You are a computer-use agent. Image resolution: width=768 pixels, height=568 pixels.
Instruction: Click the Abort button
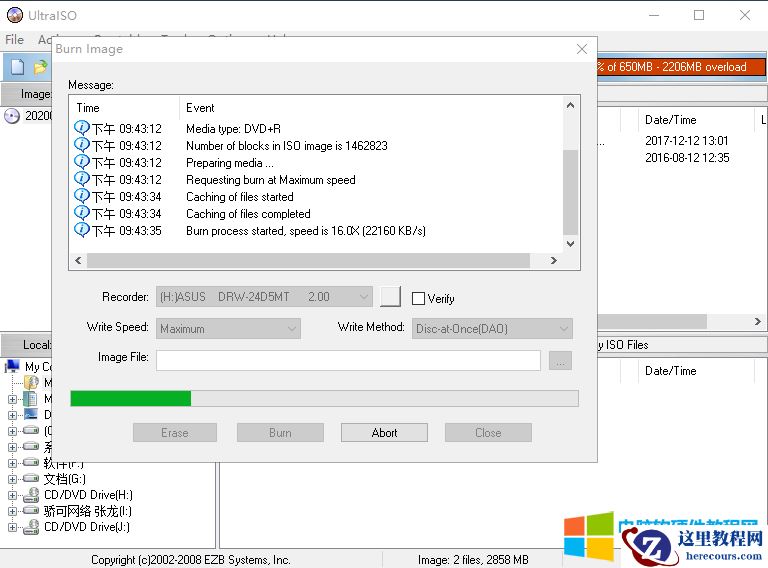click(x=384, y=433)
